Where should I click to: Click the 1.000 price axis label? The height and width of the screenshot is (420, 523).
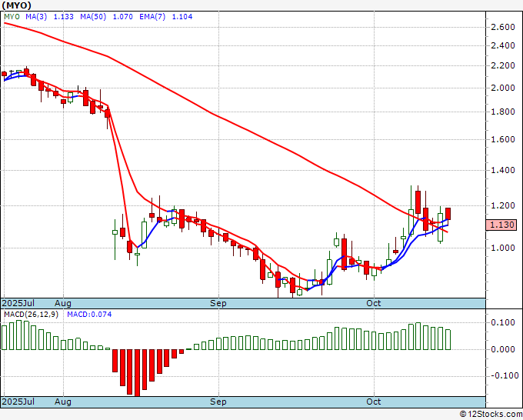click(503, 248)
